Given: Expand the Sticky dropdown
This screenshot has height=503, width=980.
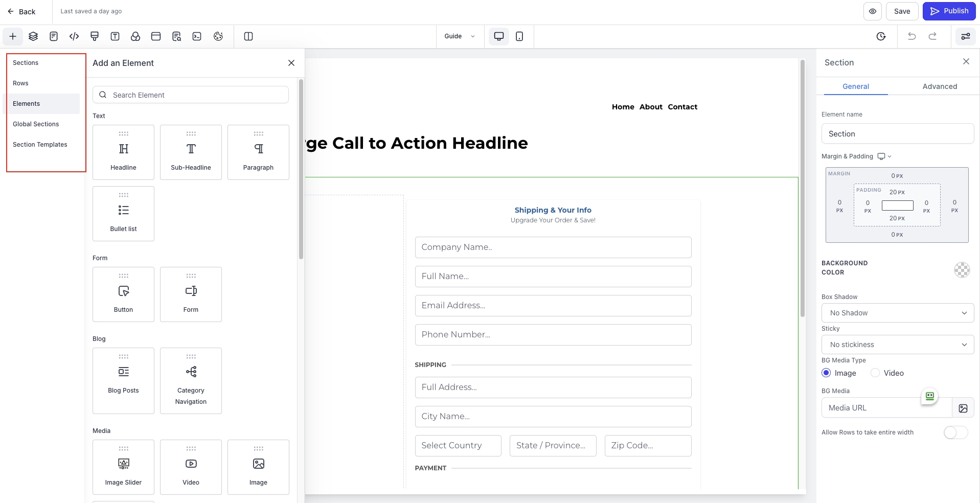Looking at the screenshot, I should 897,345.
